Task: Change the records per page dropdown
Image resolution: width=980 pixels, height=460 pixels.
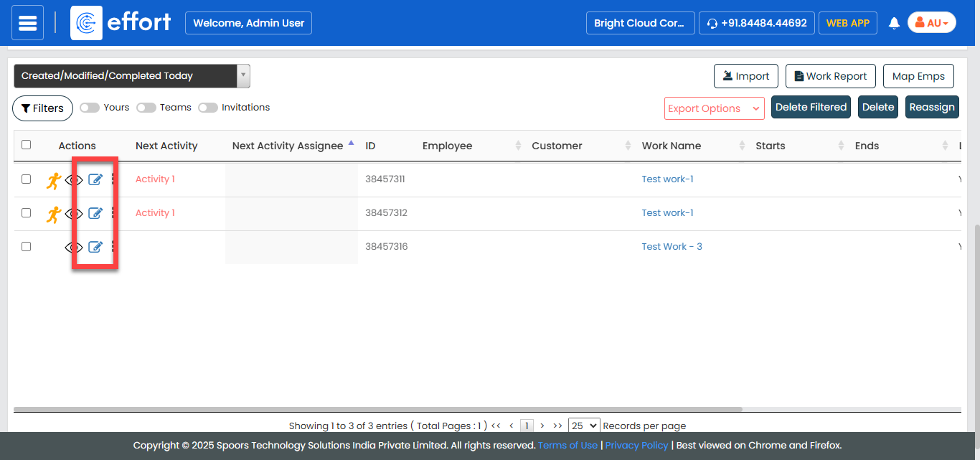Action: pos(583,426)
